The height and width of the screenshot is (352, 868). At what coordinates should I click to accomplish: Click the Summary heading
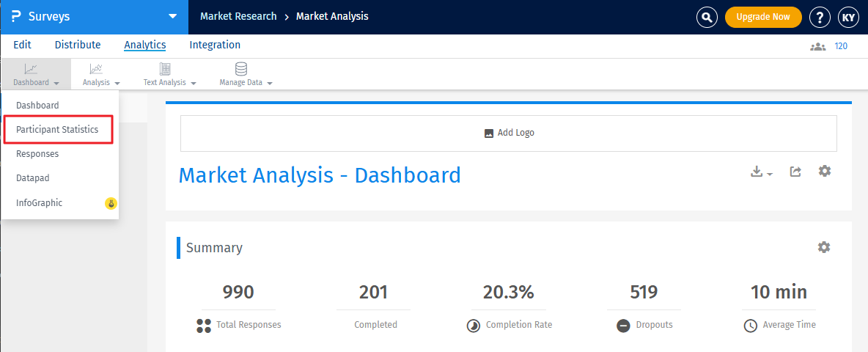pyautogui.click(x=214, y=247)
